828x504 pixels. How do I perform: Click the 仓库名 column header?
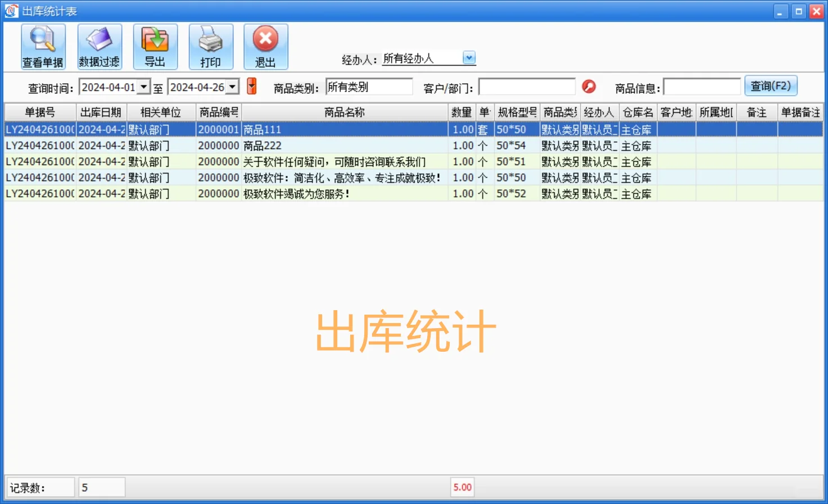pyautogui.click(x=638, y=112)
